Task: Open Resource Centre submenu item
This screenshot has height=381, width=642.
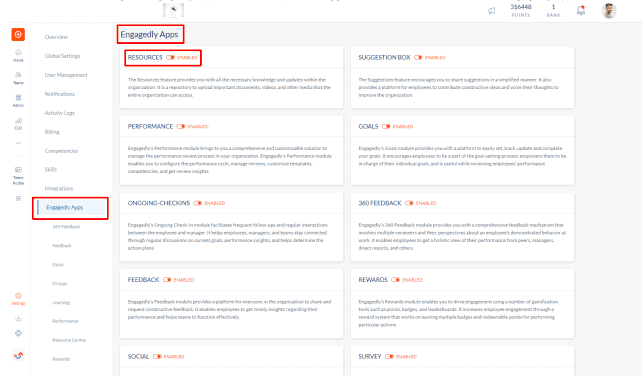Action: click(x=69, y=340)
